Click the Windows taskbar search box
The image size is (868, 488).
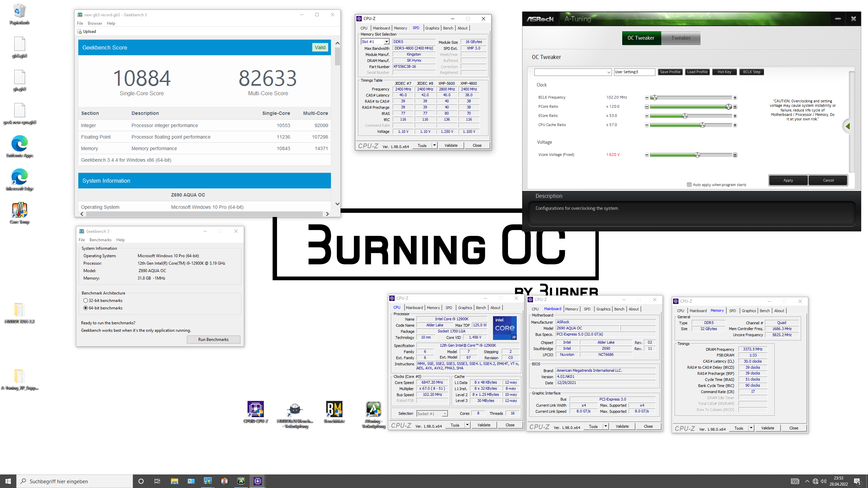click(x=75, y=481)
